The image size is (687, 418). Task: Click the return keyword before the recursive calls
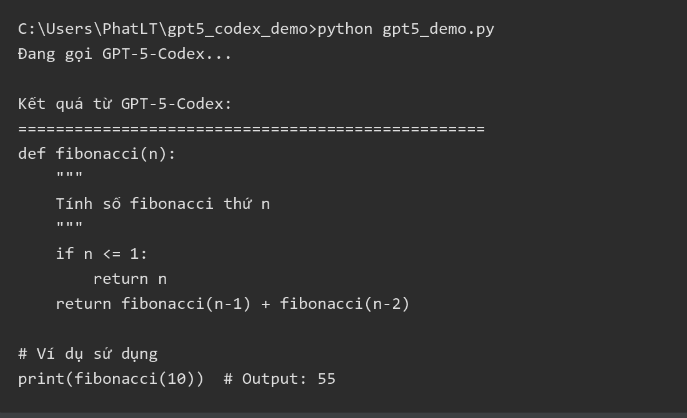coord(83,303)
